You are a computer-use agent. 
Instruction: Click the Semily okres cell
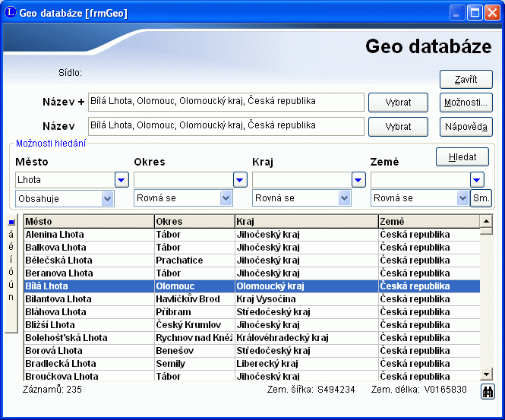point(194,363)
